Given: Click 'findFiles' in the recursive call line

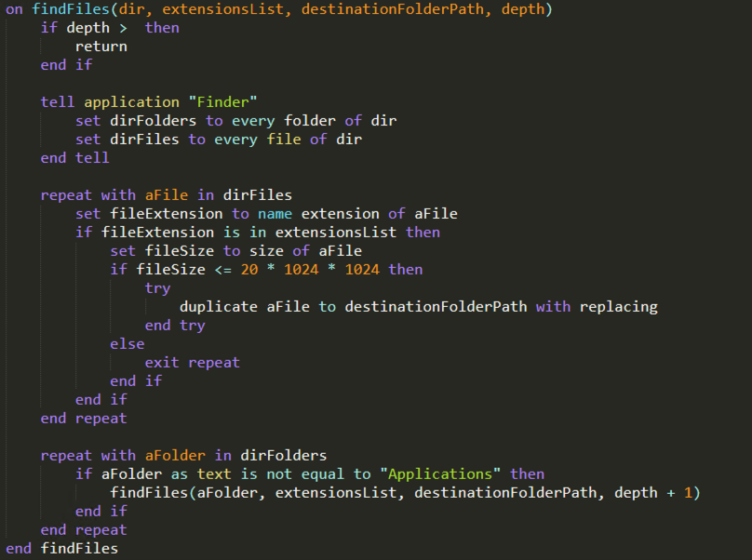Looking at the screenshot, I should [149, 493].
